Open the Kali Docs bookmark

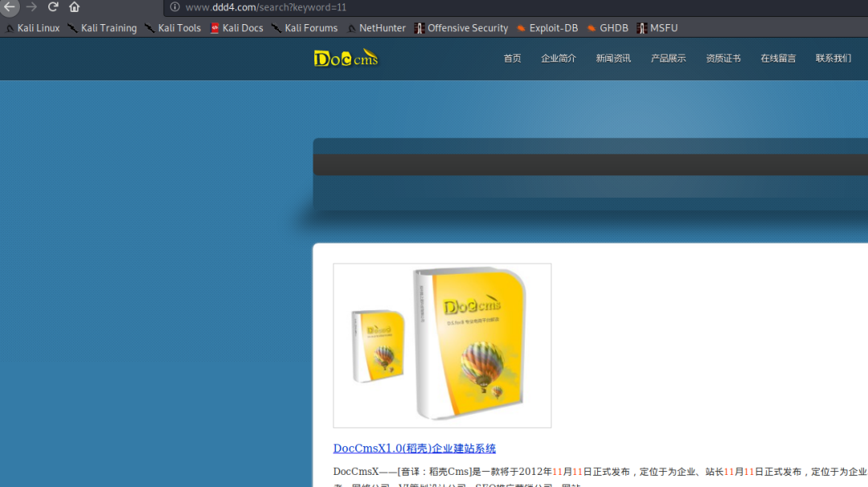tap(237, 28)
